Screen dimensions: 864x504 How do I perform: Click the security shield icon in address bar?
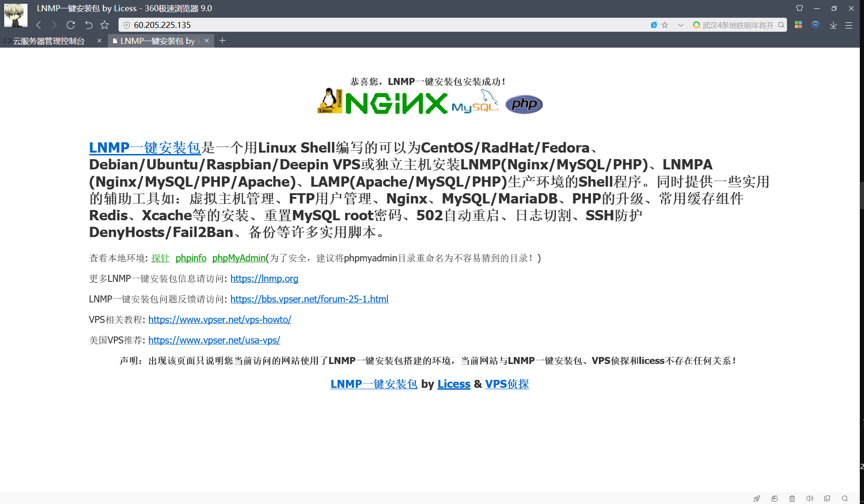coord(126,25)
